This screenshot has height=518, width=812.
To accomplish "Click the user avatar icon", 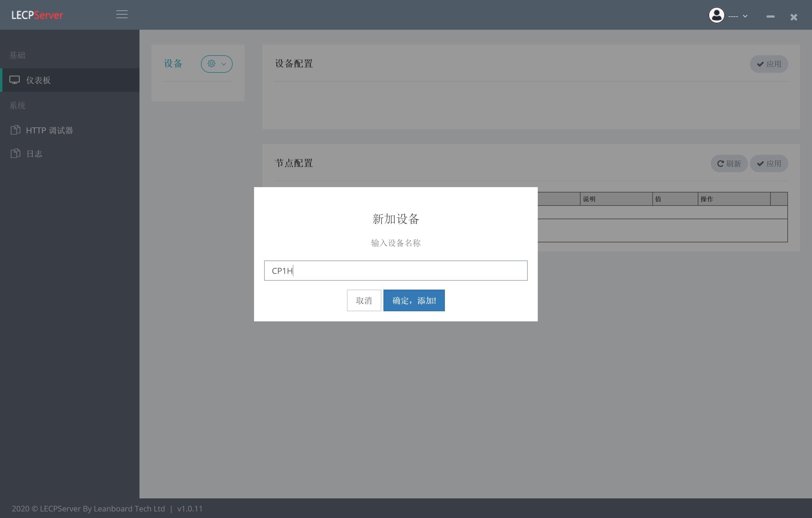I will coord(716,15).
